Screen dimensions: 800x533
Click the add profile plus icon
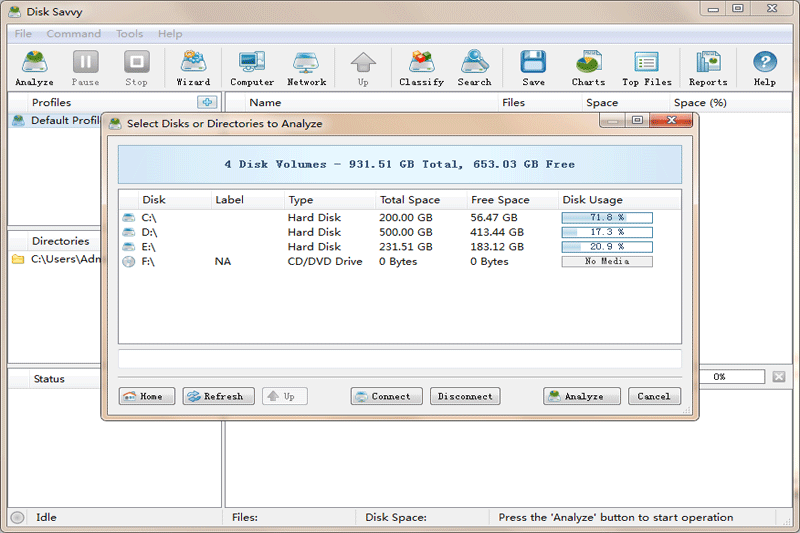click(x=207, y=102)
